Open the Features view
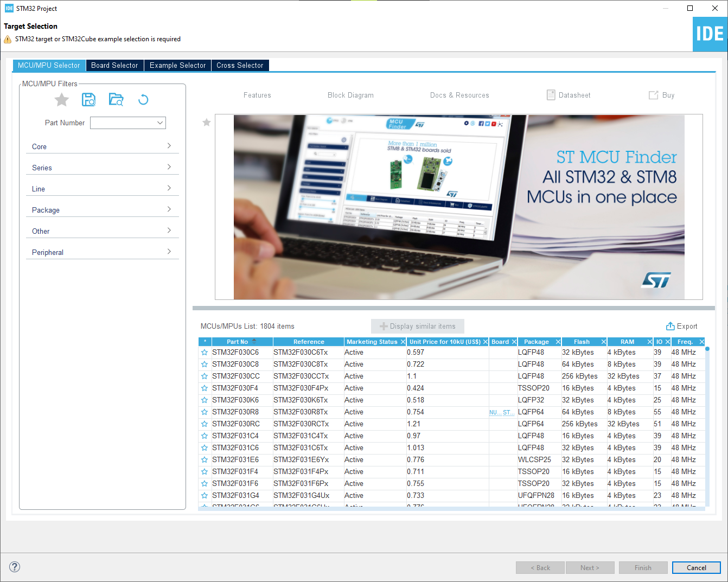Viewport: 728px width, 582px height. 257,95
